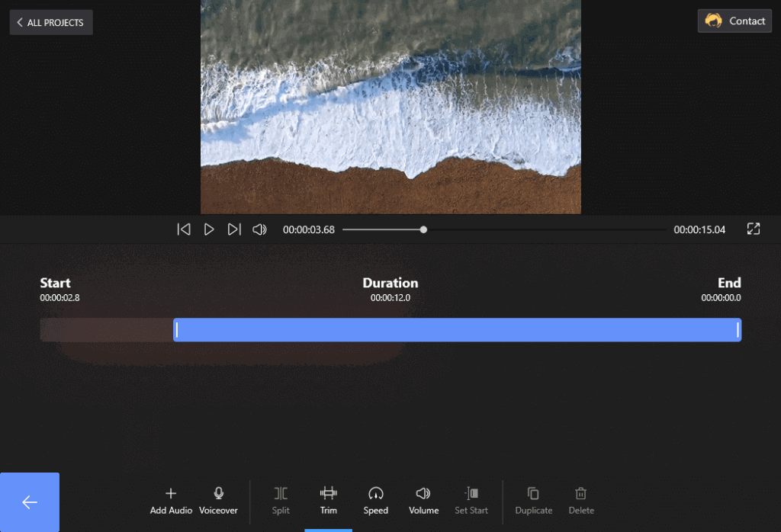Start a Voiceover recording
This screenshot has width=781, height=532.
[218, 501]
